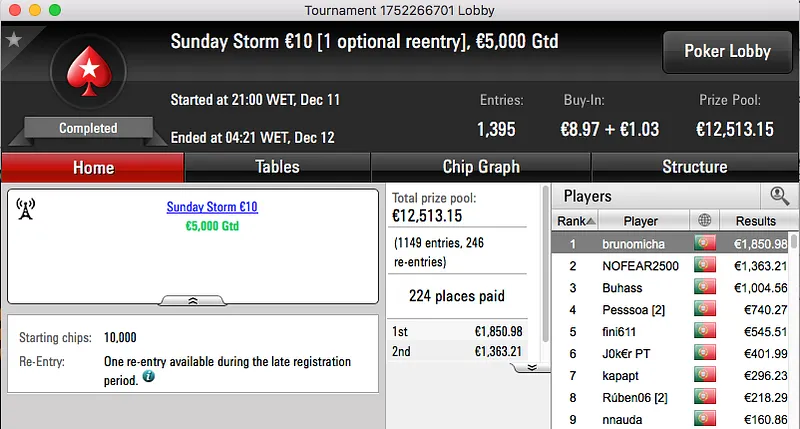Open player search magnifier icon
800x429 pixels.
(779, 196)
